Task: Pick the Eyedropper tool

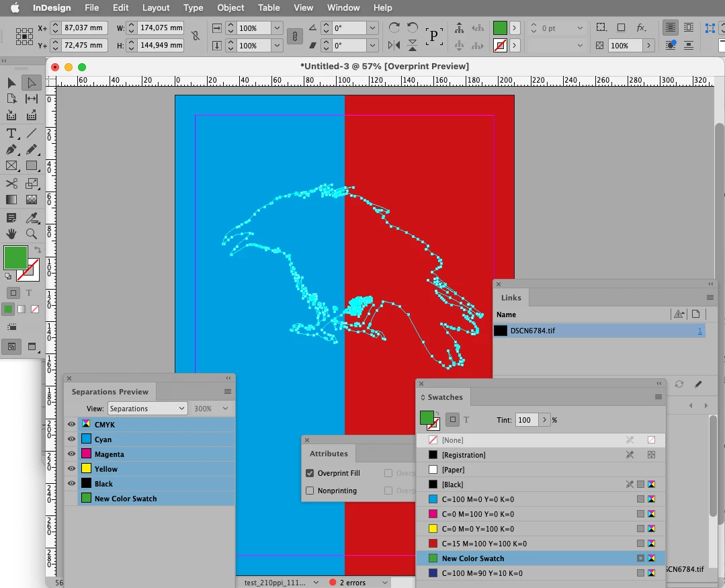Action: pyautogui.click(x=32, y=217)
